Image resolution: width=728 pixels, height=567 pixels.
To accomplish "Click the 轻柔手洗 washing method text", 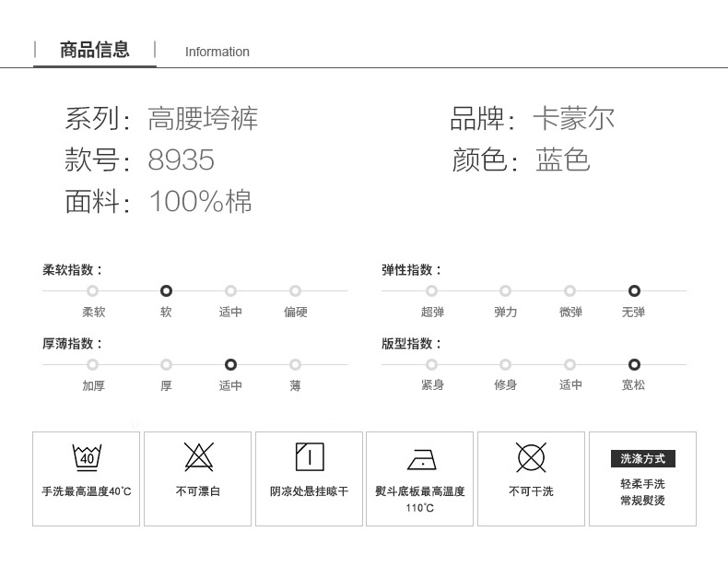I will pos(642,484).
